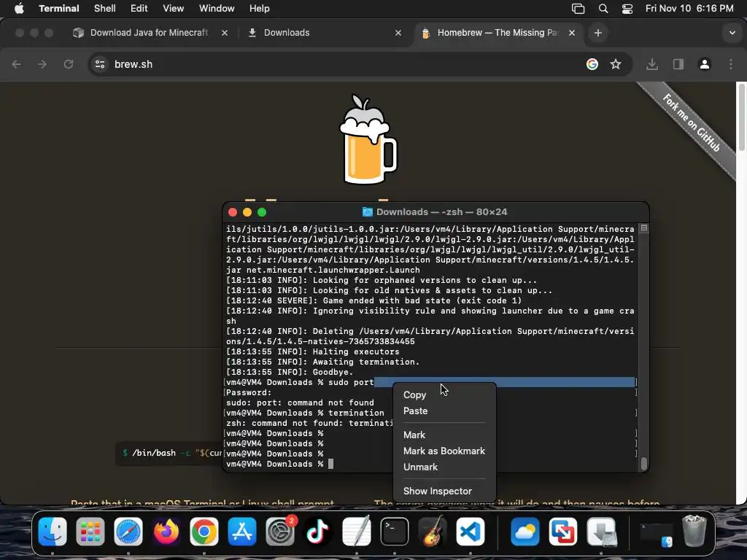Click the browser page vertical scrollbar
The width and height of the screenshot is (747, 560).
741,118
